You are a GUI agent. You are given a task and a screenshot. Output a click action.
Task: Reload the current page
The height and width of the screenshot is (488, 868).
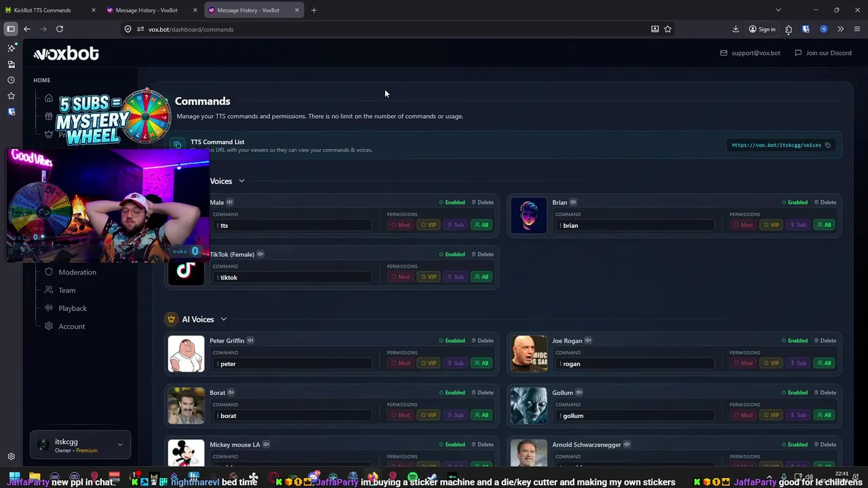(60, 29)
